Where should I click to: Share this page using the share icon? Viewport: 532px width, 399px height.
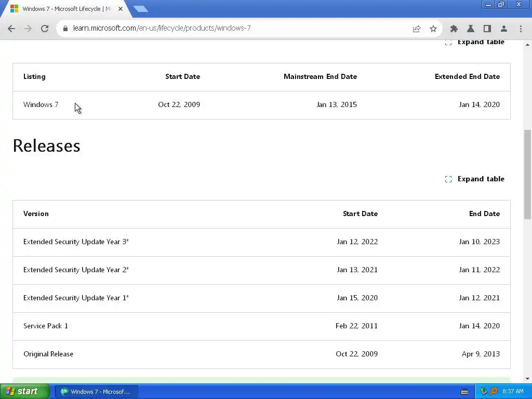click(x=417, y=29)
